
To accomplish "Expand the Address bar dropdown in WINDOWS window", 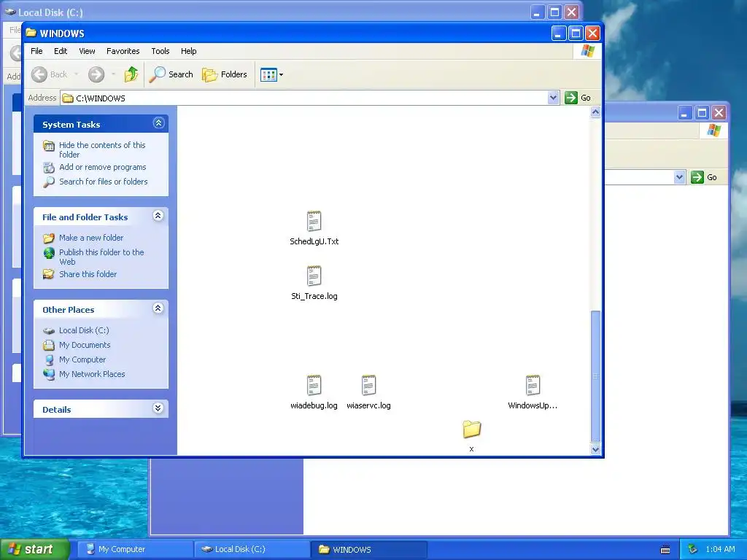I will tap(553, 98).
